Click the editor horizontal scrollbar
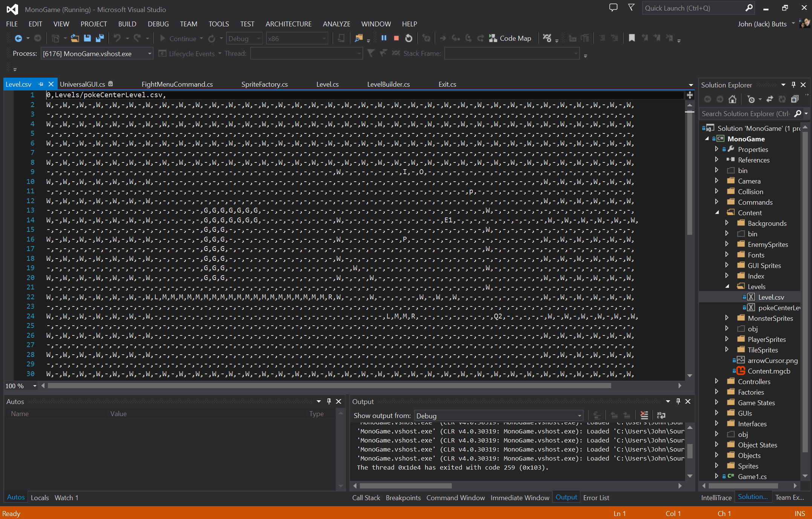 pos(329,386)
